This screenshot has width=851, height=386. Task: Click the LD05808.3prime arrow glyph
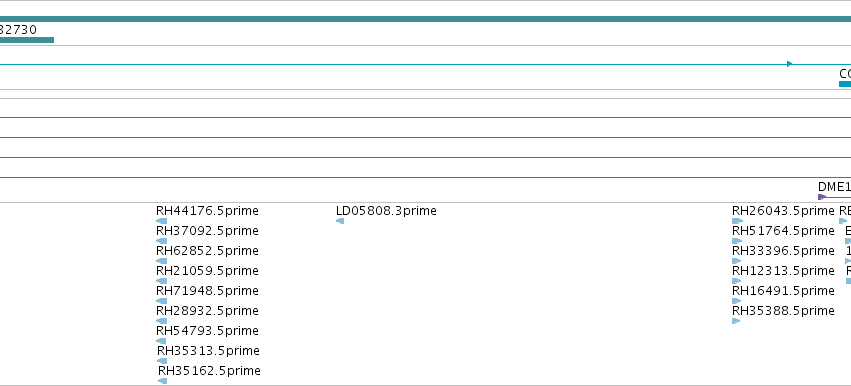pos(340,221)
